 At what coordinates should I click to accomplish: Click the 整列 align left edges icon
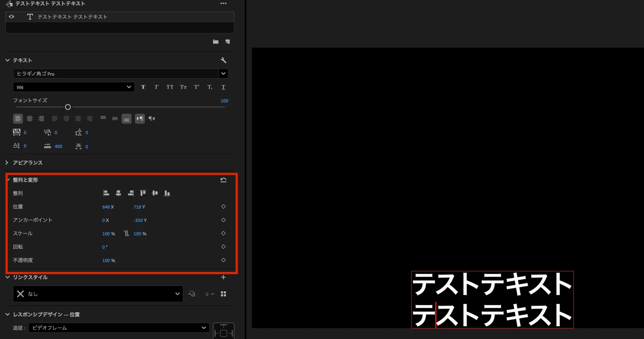(x=106, y=193)
